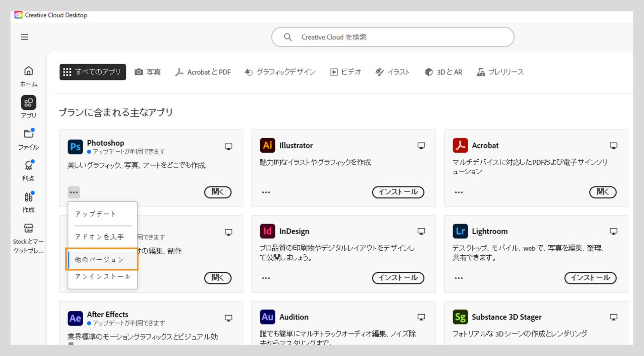Click the プランに含まれる主なアプリ heading
Viewport: 644px width, 356px height.
click(116, 112)
